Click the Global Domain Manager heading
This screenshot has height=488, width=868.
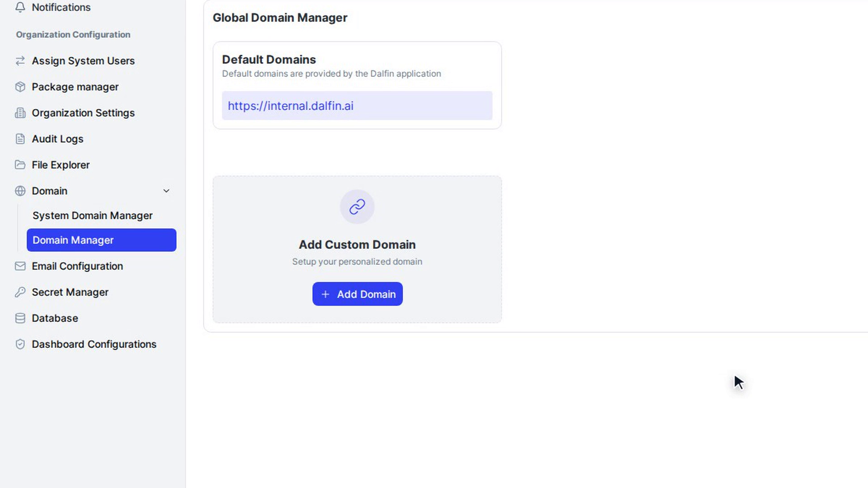(x=280, y=18)
